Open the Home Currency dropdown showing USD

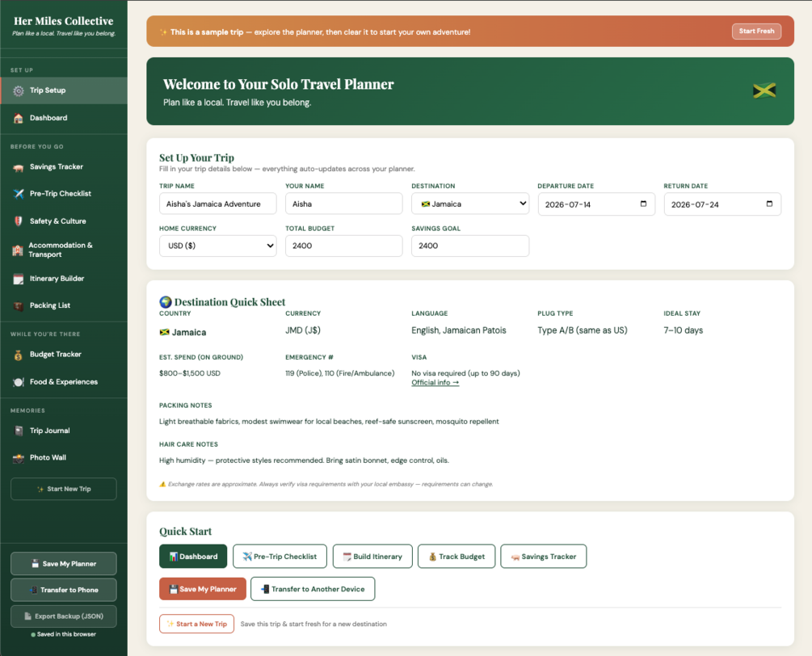217,246
